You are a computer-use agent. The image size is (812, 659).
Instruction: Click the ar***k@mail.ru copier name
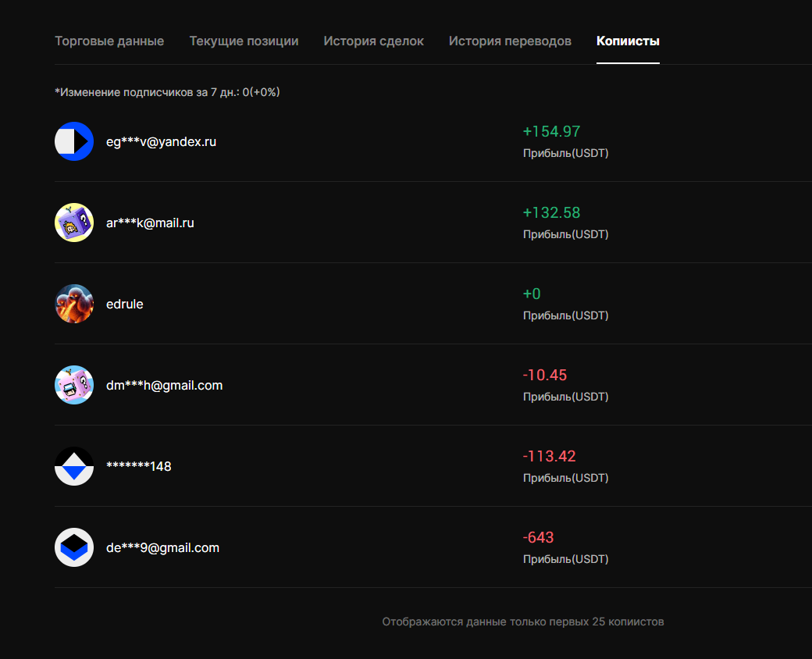click(x=150, y=223)
